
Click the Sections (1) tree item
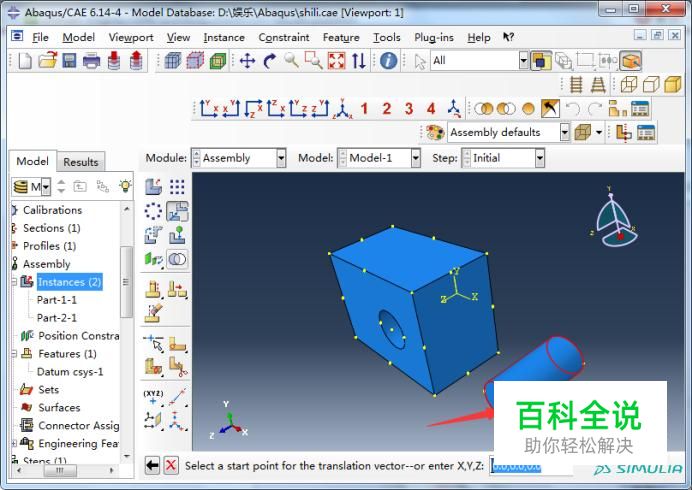coord(52,228)
